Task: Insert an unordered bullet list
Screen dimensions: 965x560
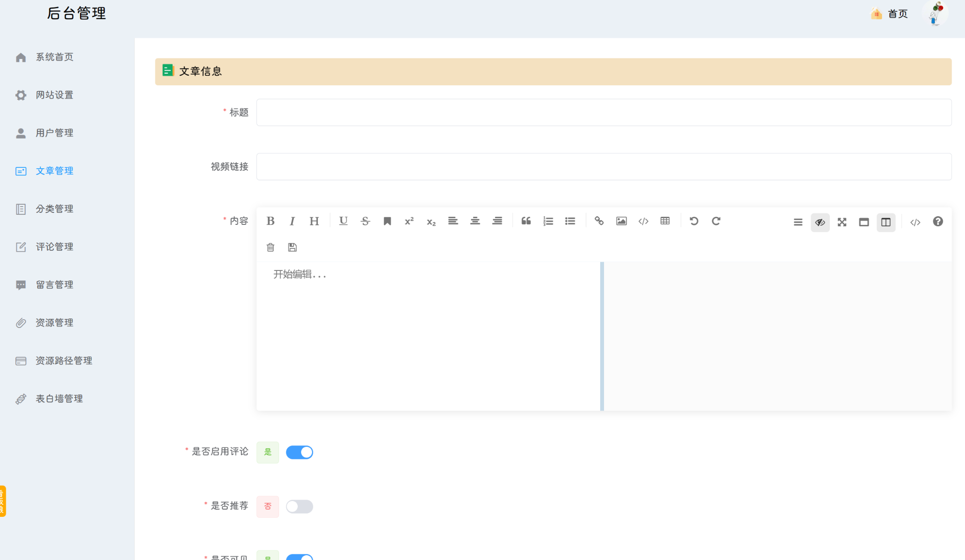Action: pos(570,221)
